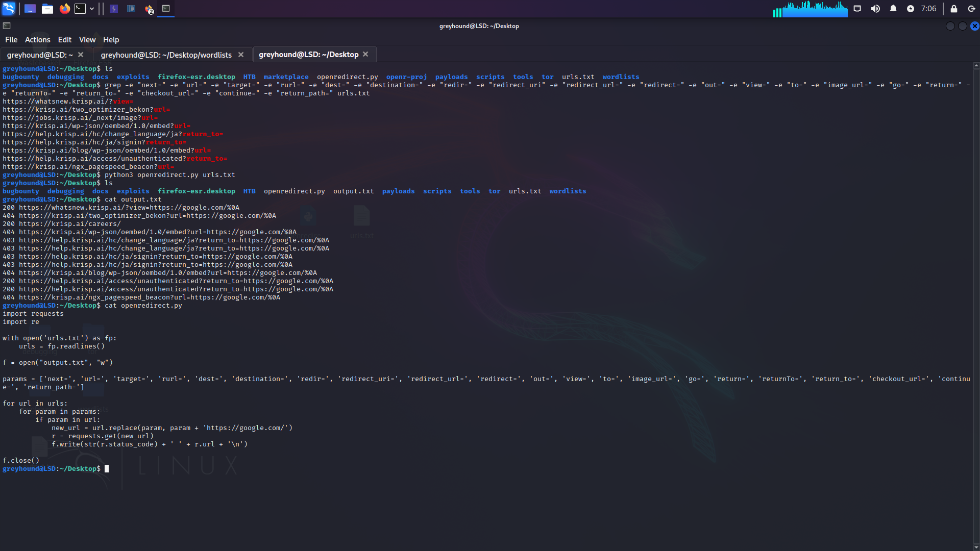980x551 pixels.
Task: Open the File menu
Action: [x=11, y=40]
